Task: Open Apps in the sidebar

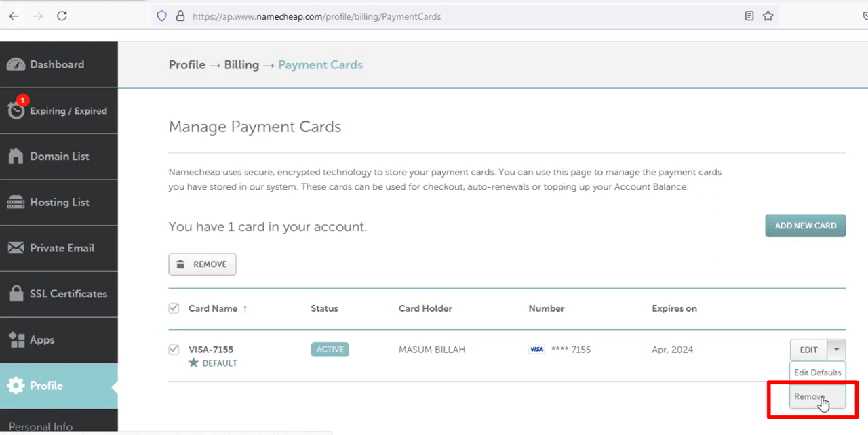Action: (x=59, y=340)
